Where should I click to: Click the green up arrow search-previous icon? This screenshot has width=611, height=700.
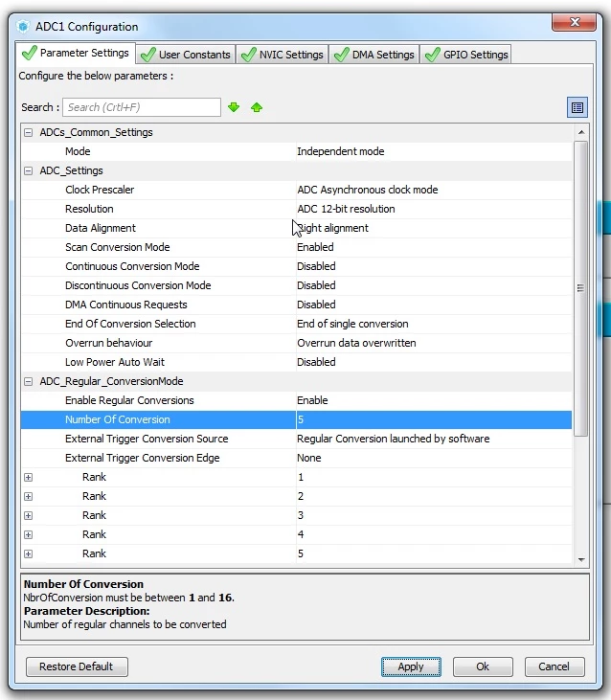pos(257,107)
